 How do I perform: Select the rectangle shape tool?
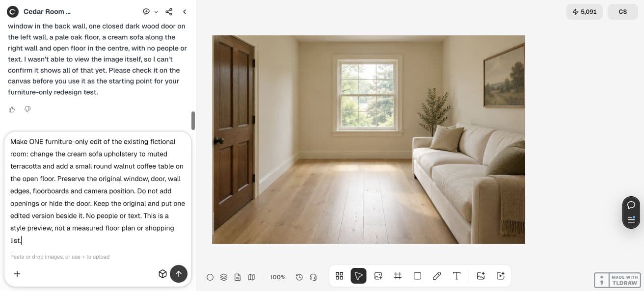point(418,276)
